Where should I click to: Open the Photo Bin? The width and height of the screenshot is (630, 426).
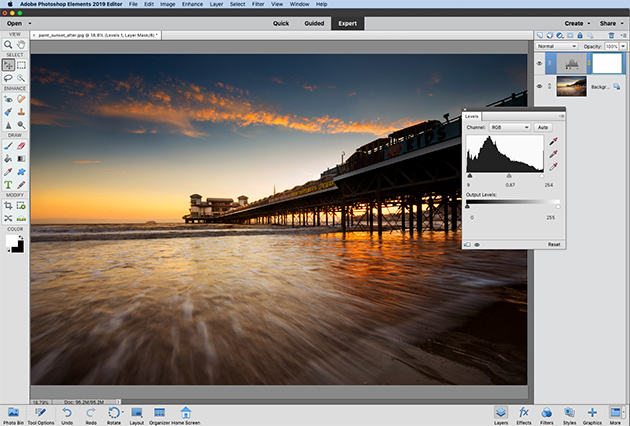pyautogui.click(x=13, y=416)
